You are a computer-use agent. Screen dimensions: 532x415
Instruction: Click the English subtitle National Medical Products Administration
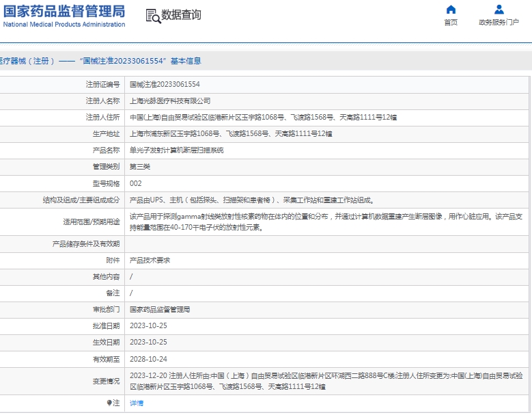click(x=64, y=25)
